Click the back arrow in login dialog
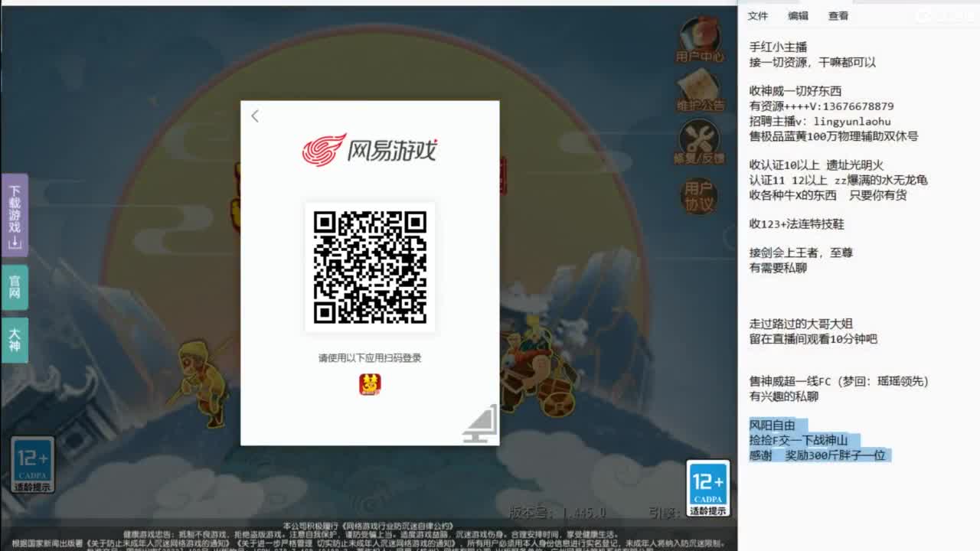Screen dimensions: 980x551 coord(255,116)
